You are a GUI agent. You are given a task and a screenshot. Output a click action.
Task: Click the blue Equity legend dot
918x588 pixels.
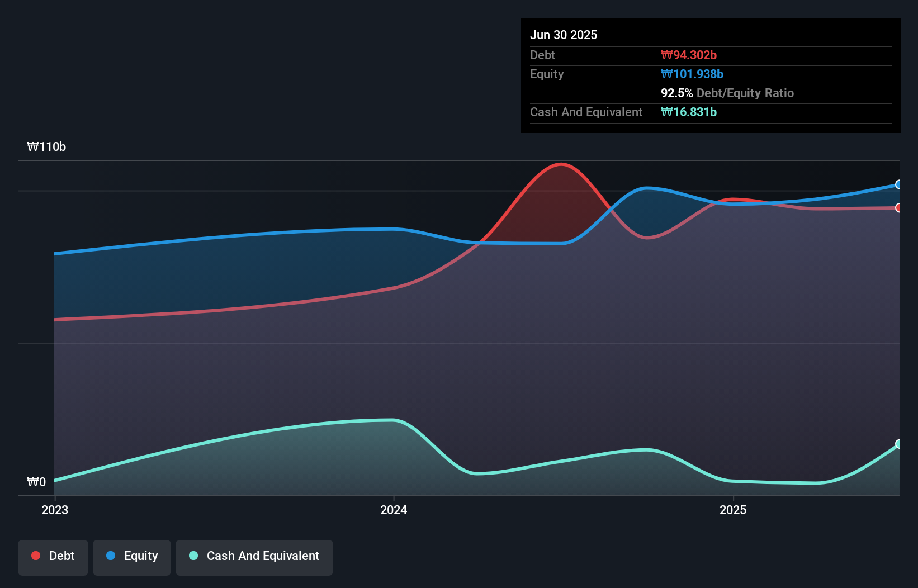111,556
